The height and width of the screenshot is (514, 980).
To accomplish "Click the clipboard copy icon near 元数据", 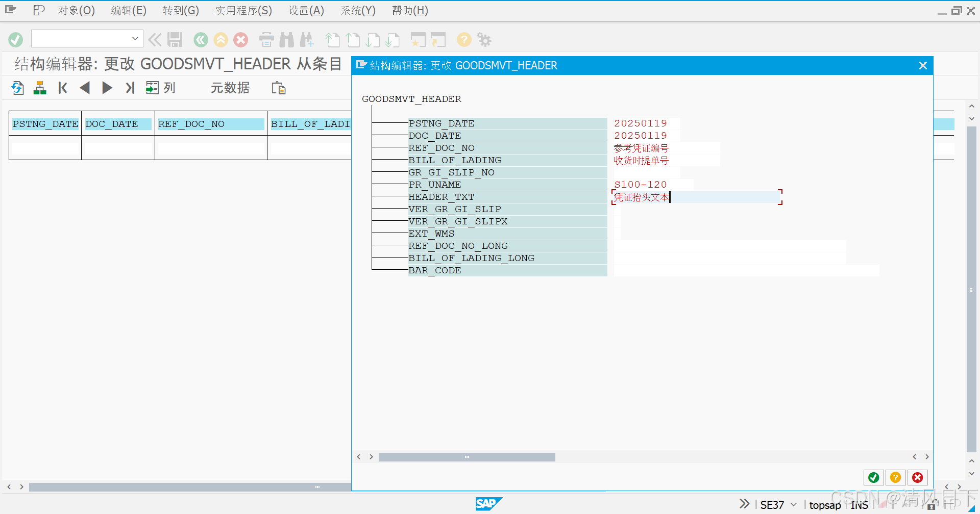I will click(279, 88).
